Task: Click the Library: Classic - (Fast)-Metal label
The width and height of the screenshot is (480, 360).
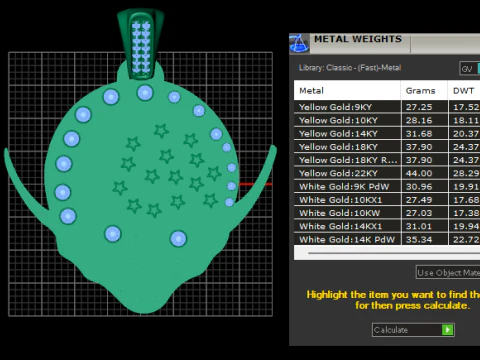Action: click(x=350, y=68)
